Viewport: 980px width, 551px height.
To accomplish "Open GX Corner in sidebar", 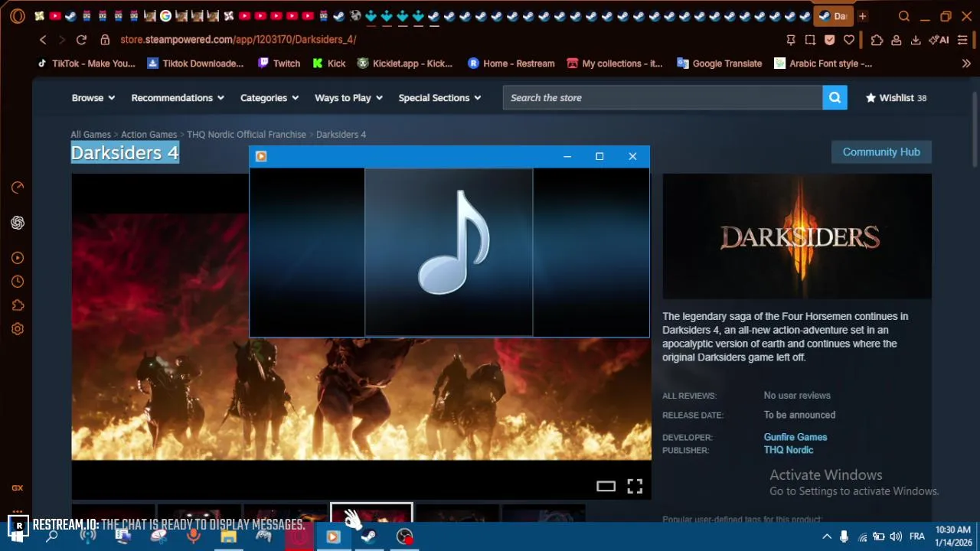I will pyautogui.click(x=18, y=487).
